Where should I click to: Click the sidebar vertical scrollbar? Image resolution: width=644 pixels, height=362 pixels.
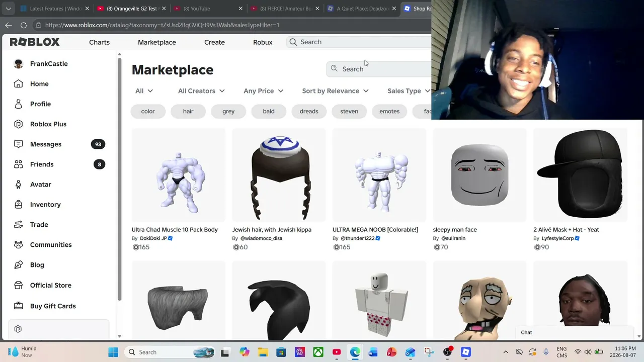[x=119, y=180]
